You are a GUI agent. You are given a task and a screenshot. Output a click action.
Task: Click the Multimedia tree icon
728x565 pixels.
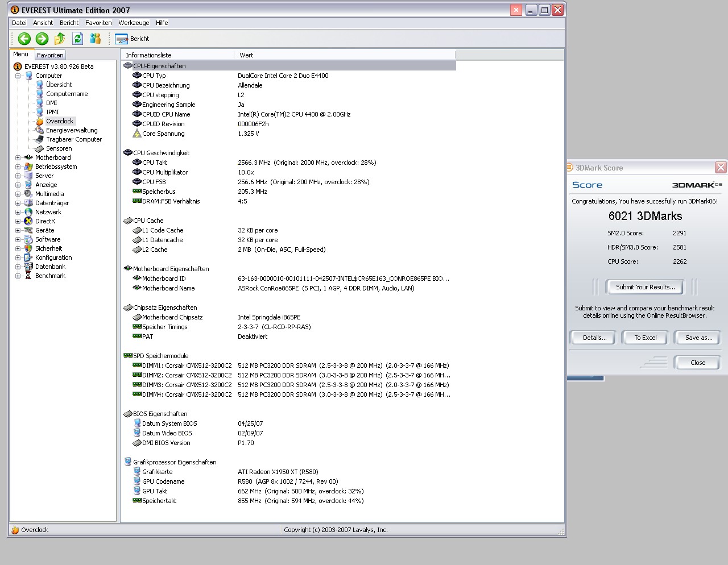28,194
